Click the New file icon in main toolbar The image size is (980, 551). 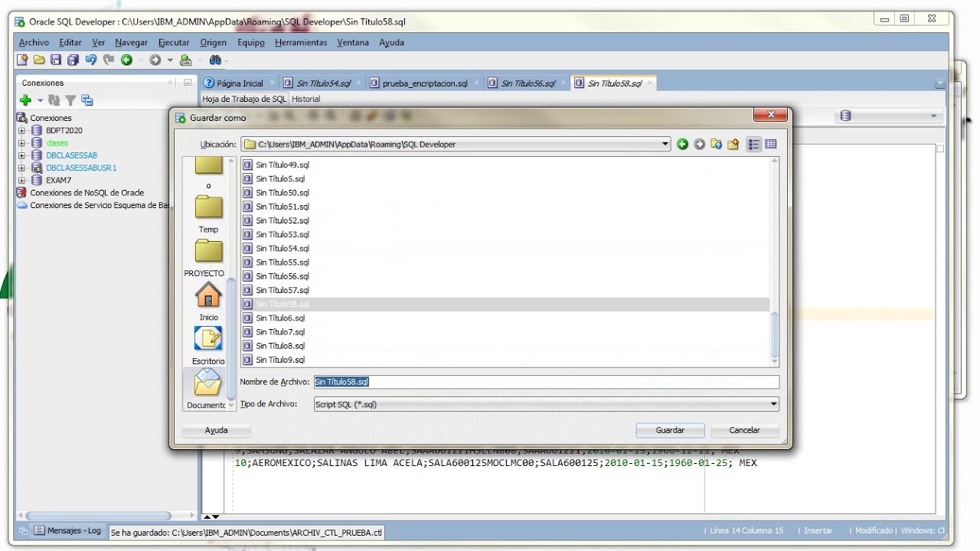[22, 60]
